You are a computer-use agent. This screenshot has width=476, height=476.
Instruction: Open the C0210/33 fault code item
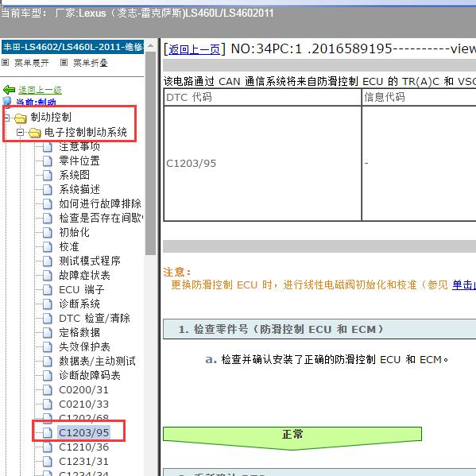(x=83, y=404)
